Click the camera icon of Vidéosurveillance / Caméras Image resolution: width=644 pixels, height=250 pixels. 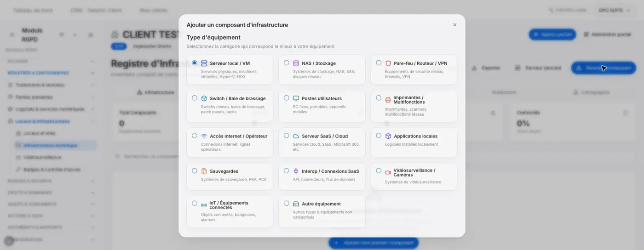click(x=388, y=173)
